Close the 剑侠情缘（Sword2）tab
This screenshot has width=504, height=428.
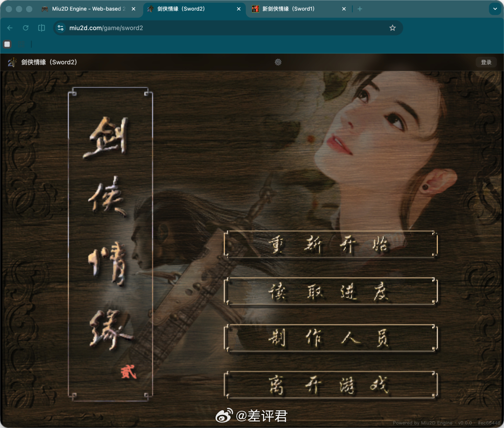238,8
